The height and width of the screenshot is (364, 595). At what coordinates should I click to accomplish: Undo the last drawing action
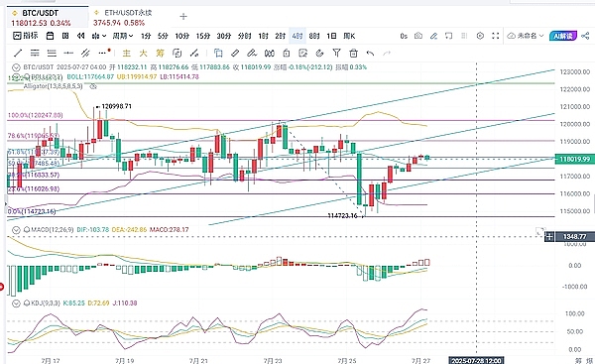[370, 54]
